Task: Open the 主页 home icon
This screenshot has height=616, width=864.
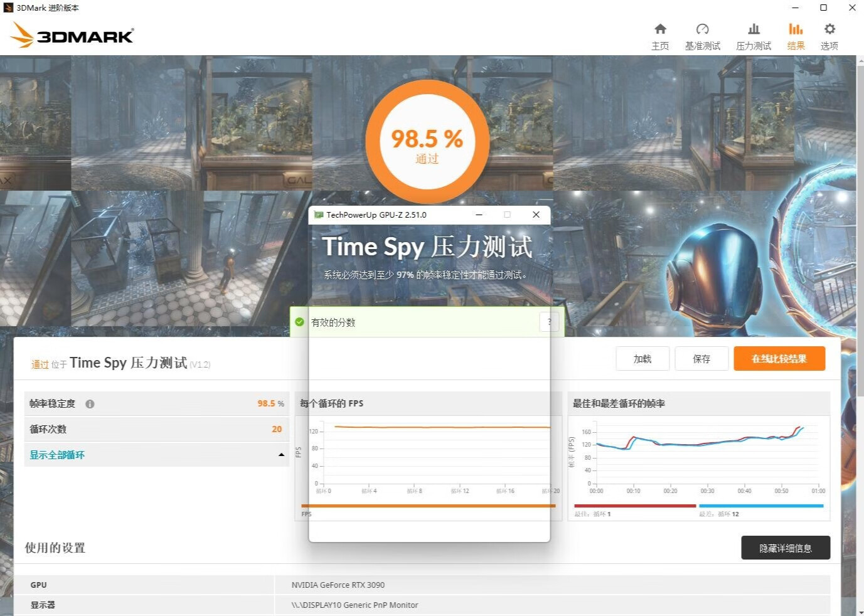Action: (x=659, y=35)
